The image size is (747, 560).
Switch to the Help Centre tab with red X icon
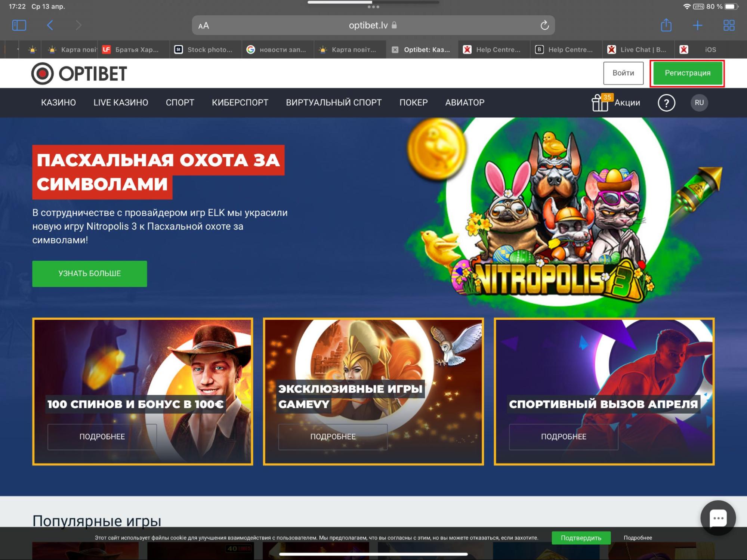494,50
